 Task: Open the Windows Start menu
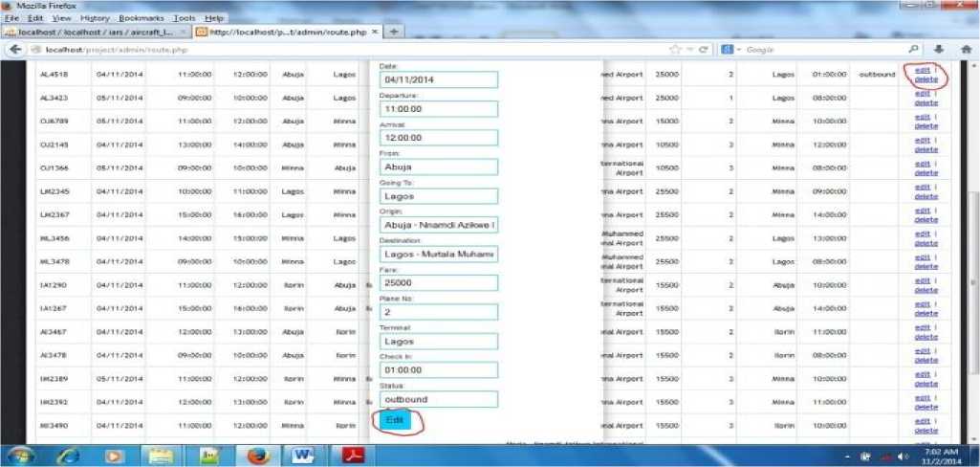click(19, 456)
